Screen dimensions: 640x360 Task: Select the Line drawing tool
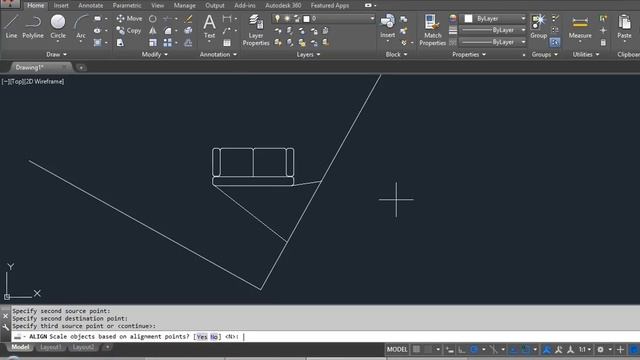click(11, 27)
